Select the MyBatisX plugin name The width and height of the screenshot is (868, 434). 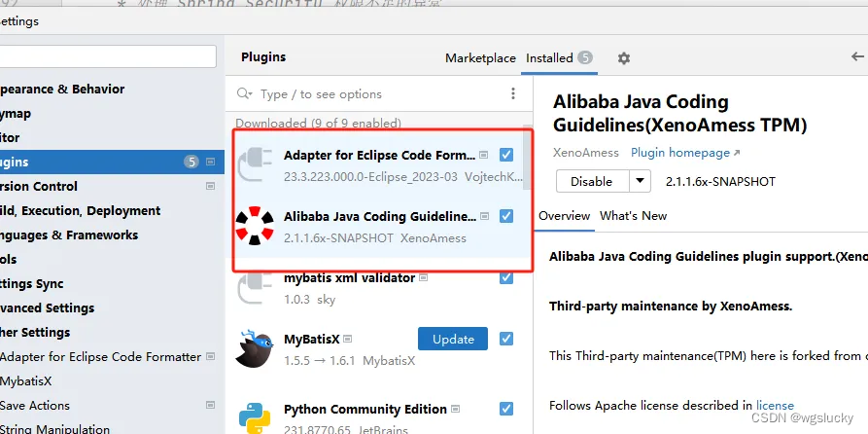(x=312, y=339)
